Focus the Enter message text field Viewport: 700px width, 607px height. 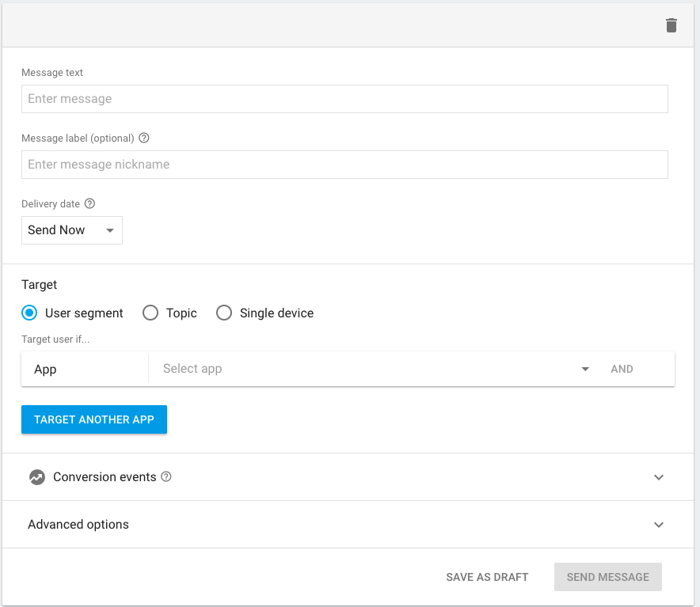coord(344,99)
